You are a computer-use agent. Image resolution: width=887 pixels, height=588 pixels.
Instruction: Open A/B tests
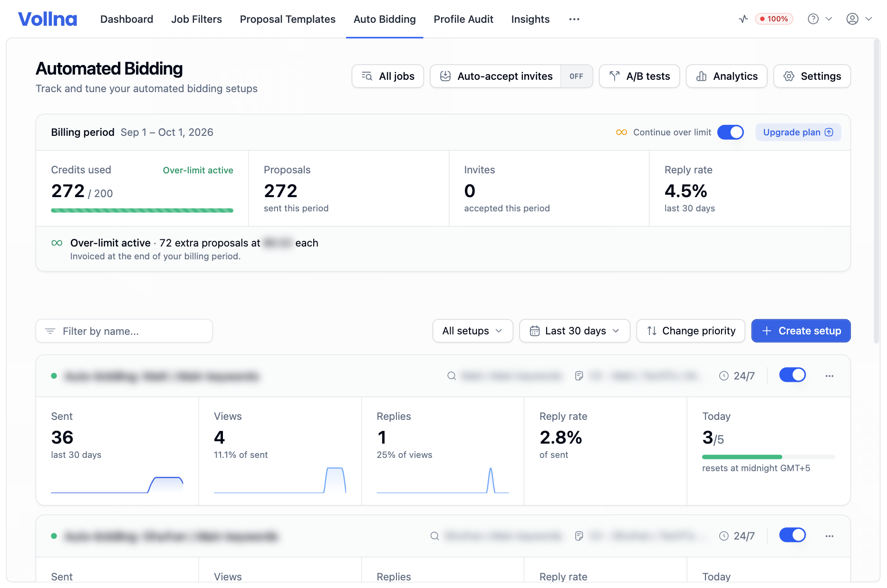pos(639,76)
